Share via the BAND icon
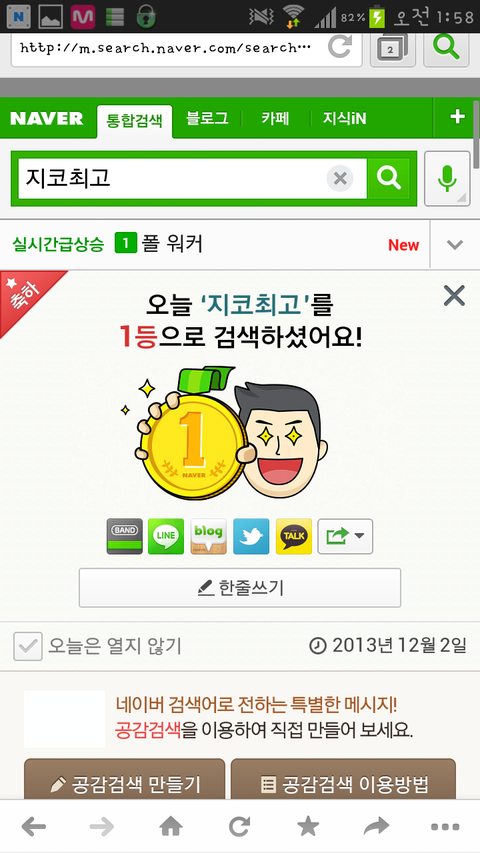 tap(125, 536)
